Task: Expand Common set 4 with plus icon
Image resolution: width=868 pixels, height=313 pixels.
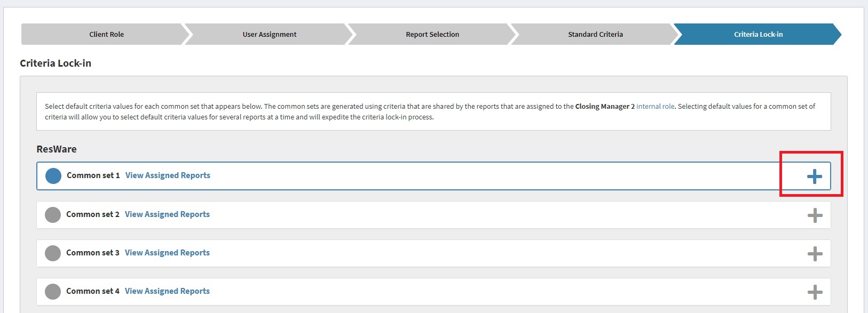Action: (x=815, y=292)
